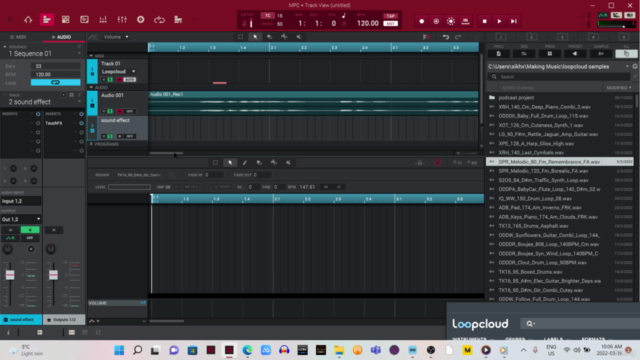Toggle solo on Track 01

click(x=110, y=80)
